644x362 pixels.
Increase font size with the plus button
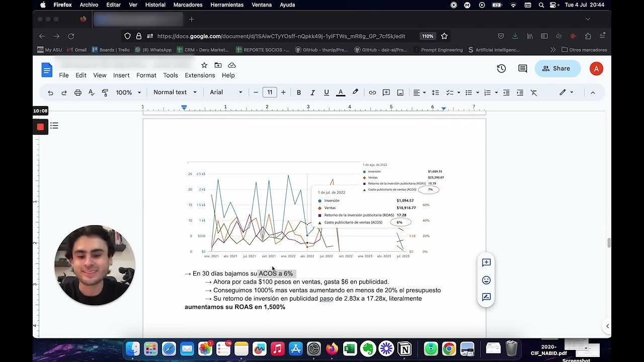[283, 93]
